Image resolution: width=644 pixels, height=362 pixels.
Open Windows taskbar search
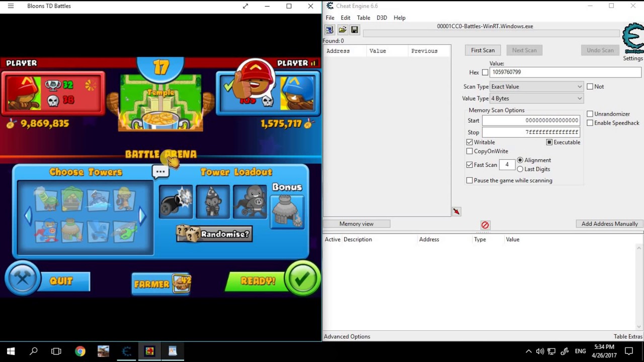(34, 351)
